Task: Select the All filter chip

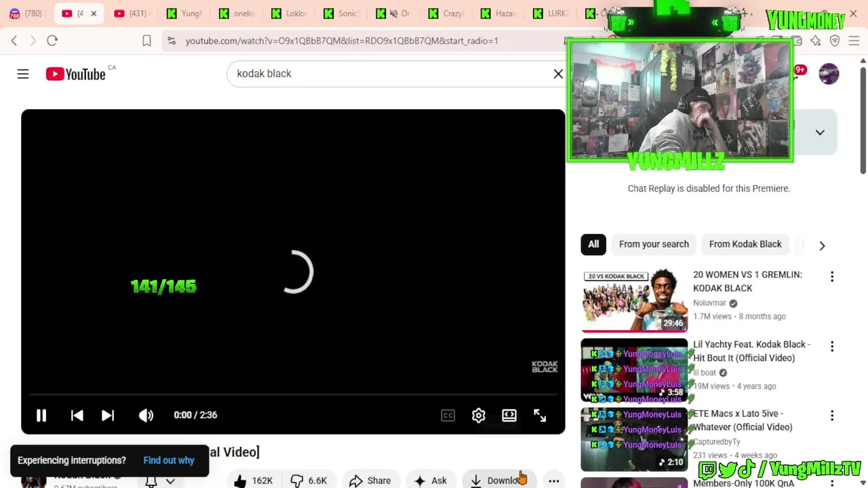Action: tap(593, 245)
